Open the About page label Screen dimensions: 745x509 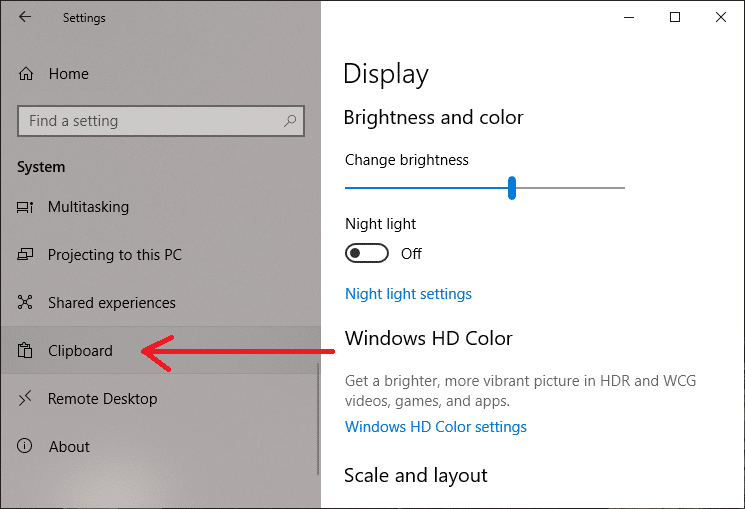[x=69, y=447]
